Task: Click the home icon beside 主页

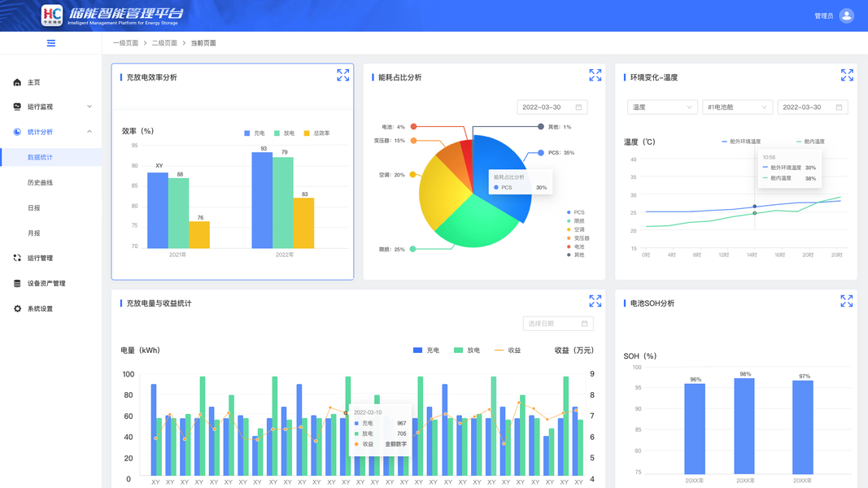Action: point(17,82)
